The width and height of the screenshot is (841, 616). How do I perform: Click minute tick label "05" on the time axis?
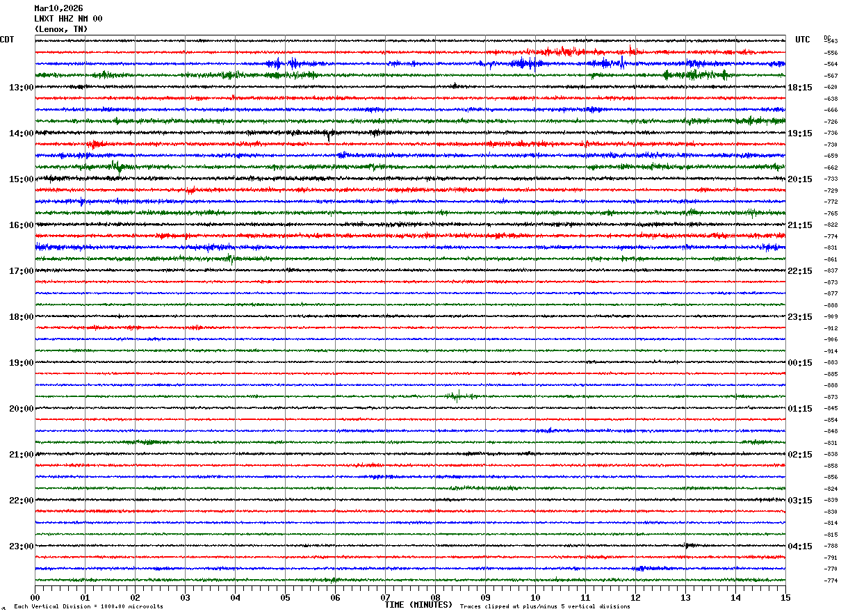pos(285,597)
